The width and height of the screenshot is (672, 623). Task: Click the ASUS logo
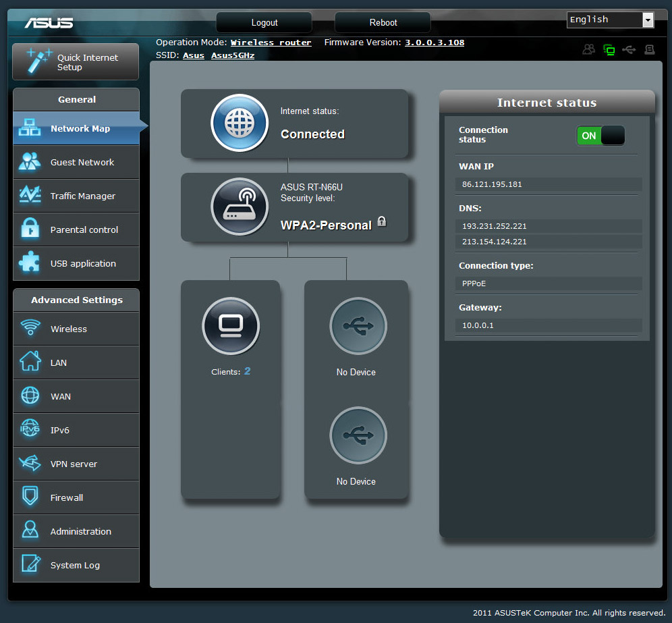point(49,23)
